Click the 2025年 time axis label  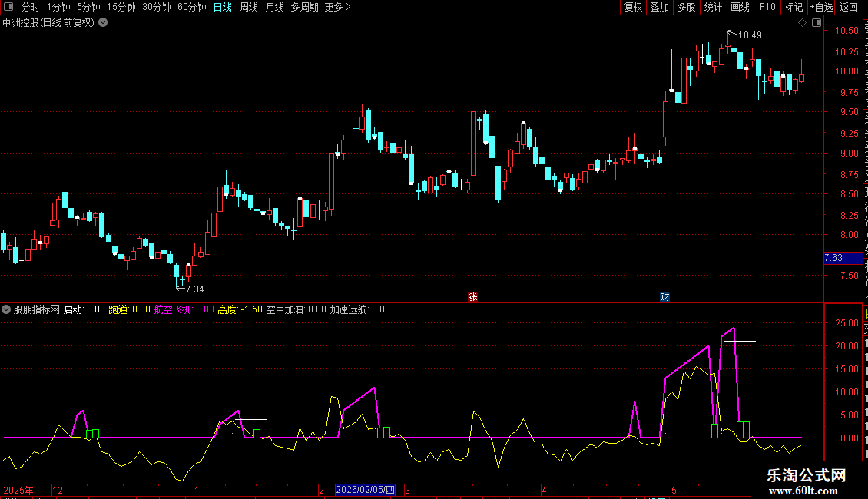[x=18, y=490]
